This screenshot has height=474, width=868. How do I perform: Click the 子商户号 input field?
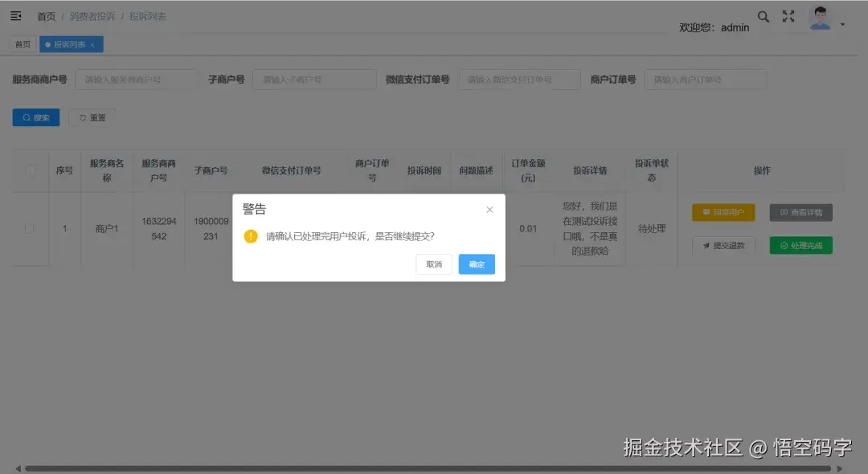tap(313, 79)
